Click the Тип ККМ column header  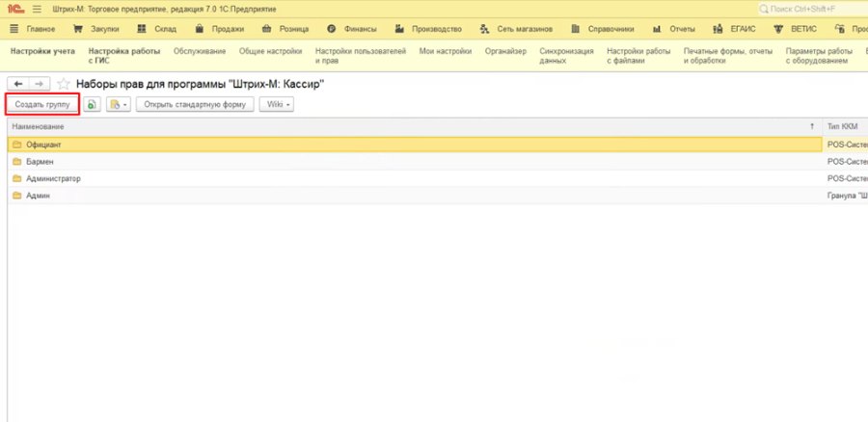click(x=845, y=126)
